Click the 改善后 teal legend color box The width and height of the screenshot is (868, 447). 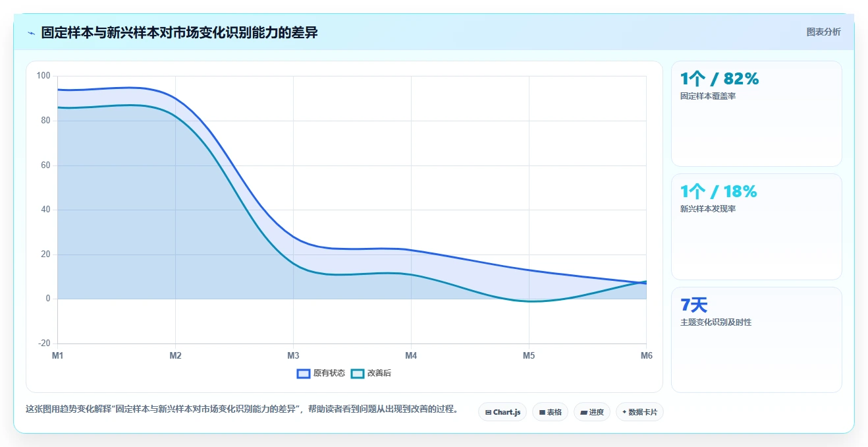click(x=357, y=373)
